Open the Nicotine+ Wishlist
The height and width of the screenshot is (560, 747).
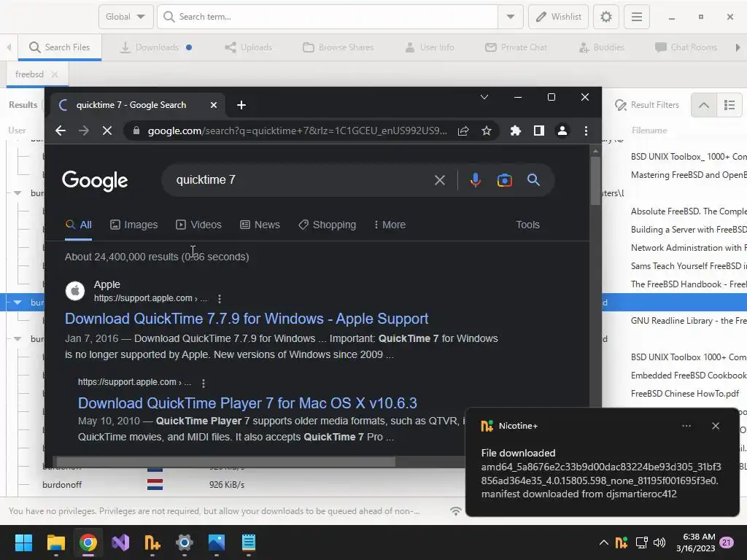[x=558, y=17]
